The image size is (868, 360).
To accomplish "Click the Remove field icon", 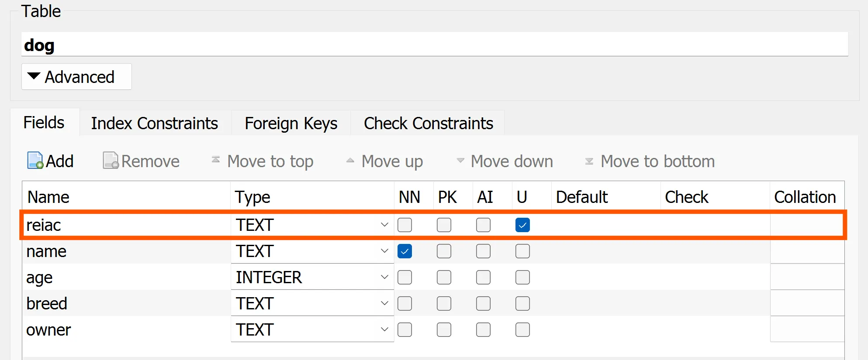I will click(111, 161).
